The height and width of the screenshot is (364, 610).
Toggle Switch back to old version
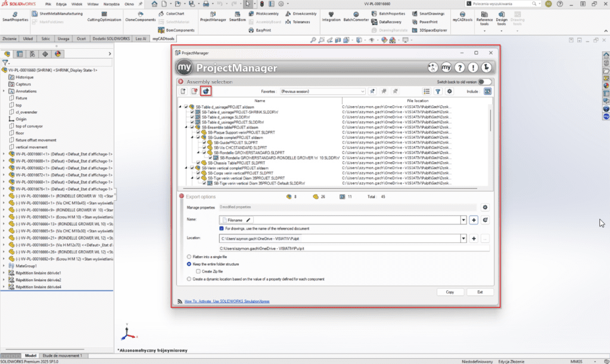pyautogui.click(x=485, y=82)
